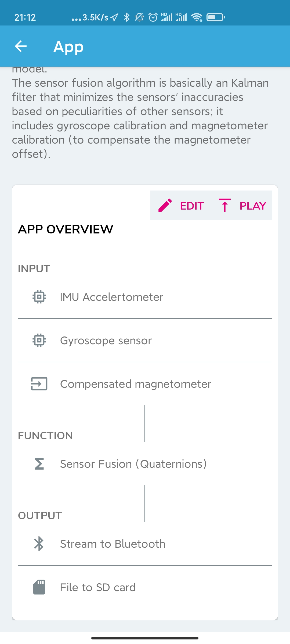The height and width of the screenshot is (644, 290).
Task: Select the IMU Accelertometer chip icon
Action: pos(39,297)
